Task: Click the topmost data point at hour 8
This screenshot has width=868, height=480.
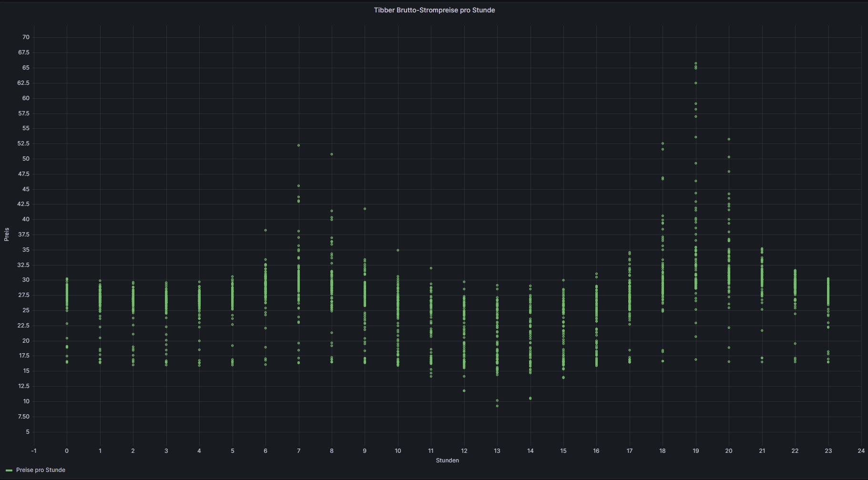Action: (x=332, y=154)
